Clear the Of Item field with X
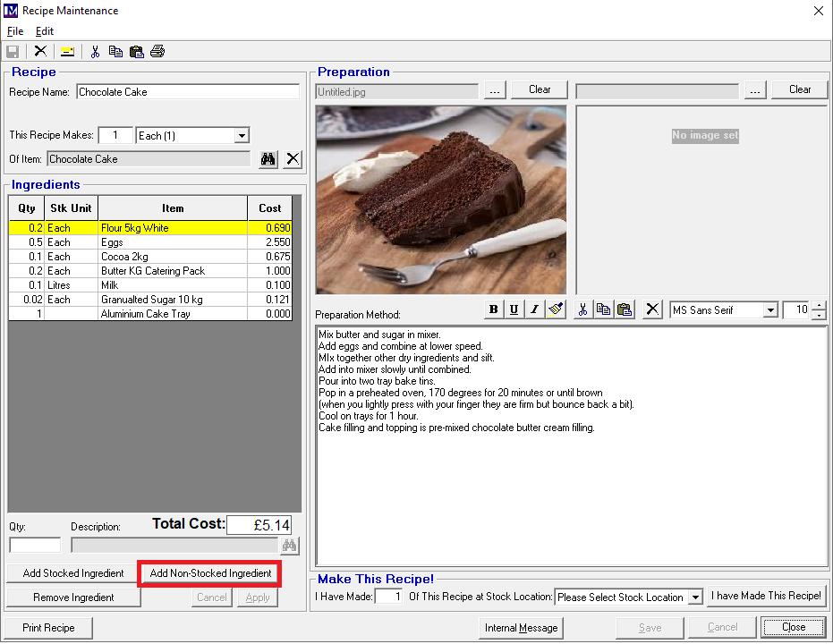This screenshot has height=644, width=833. [293, 159]
